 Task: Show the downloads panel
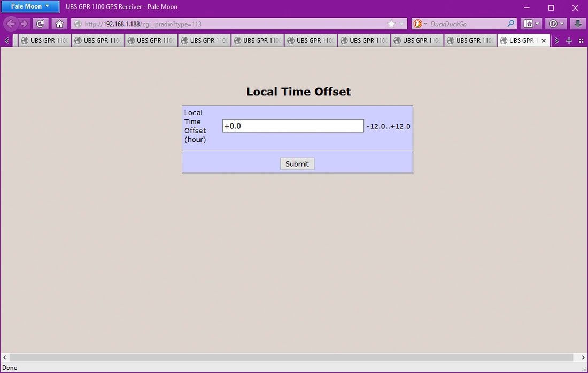point(578,24)
